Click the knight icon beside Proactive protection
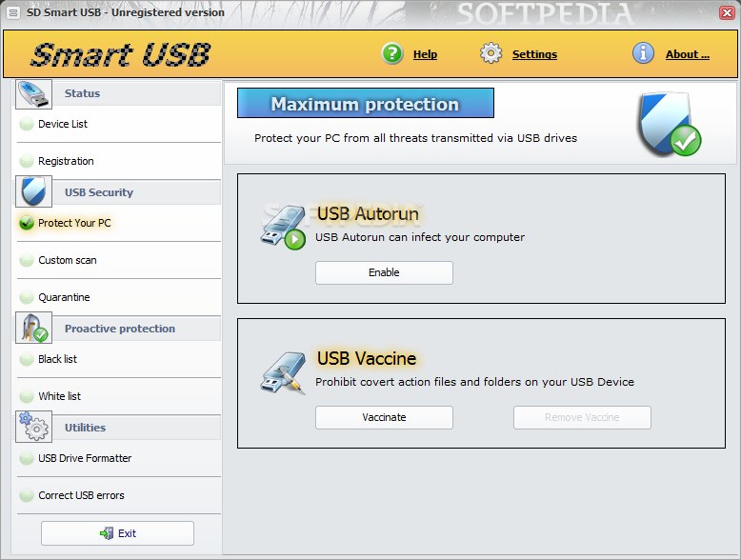Screen dimensions: 741x560 (x=33, y=328)
